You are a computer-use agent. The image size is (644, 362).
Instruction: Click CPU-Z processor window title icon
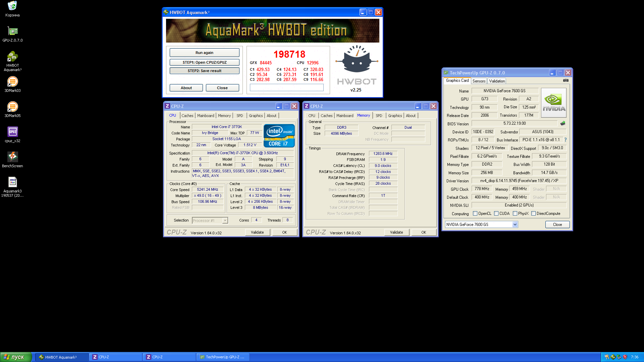167,106
